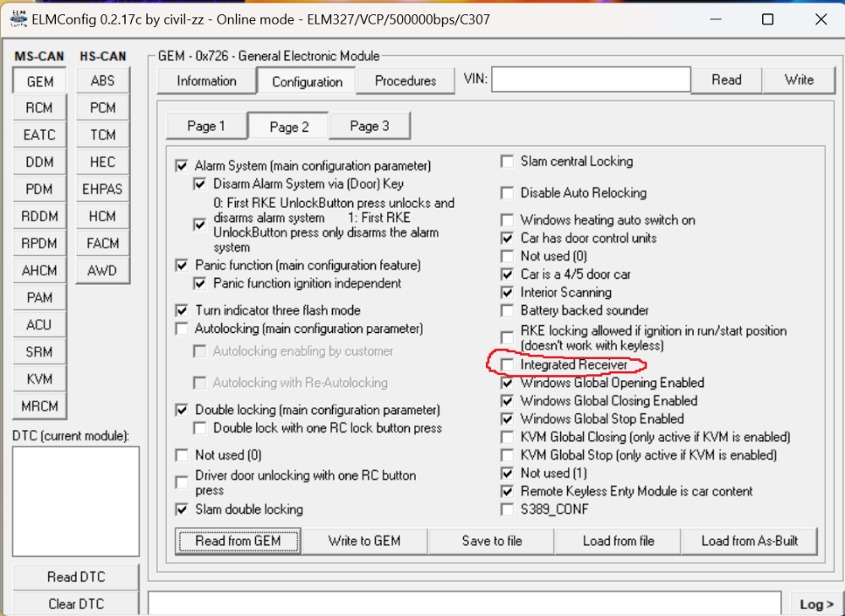Uncheck Turn indicator three flash mode
The image size is (845, 616).
click(x=182, y=310)
